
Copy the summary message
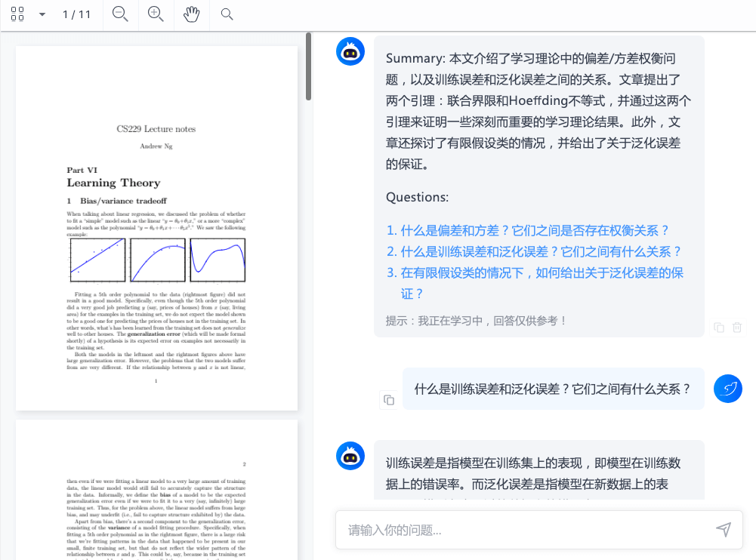click(x=719, y=328)
